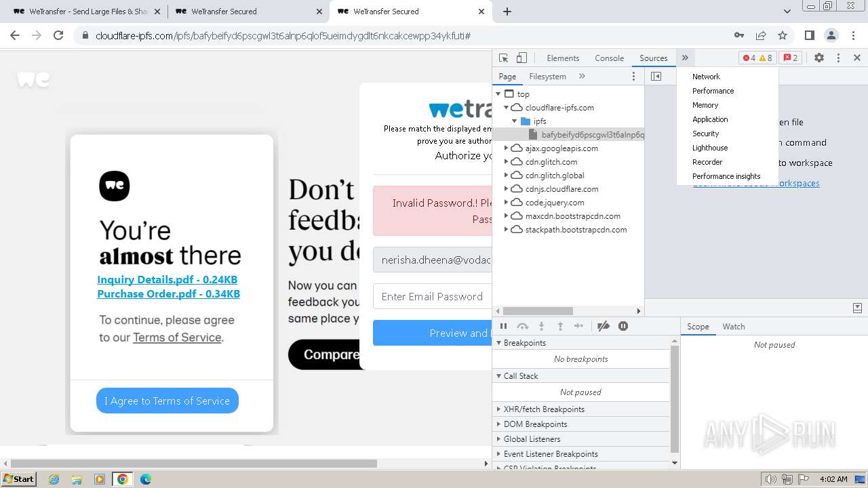Image resolution: width=868 pixels, height=488 pixels.
Task: Expand code.jquery.com in the tree
Action: pyautogui.click(x=506, y=203)
